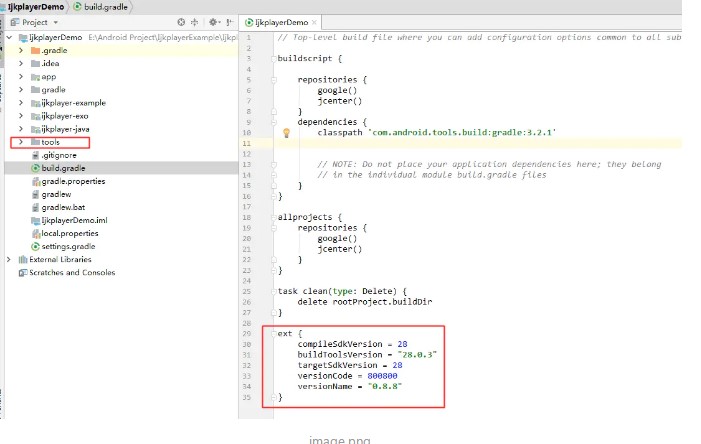This screenshot has width=701, height=444.
Task: Click the locate/scroll-from-source target icon
Action: 181,21
